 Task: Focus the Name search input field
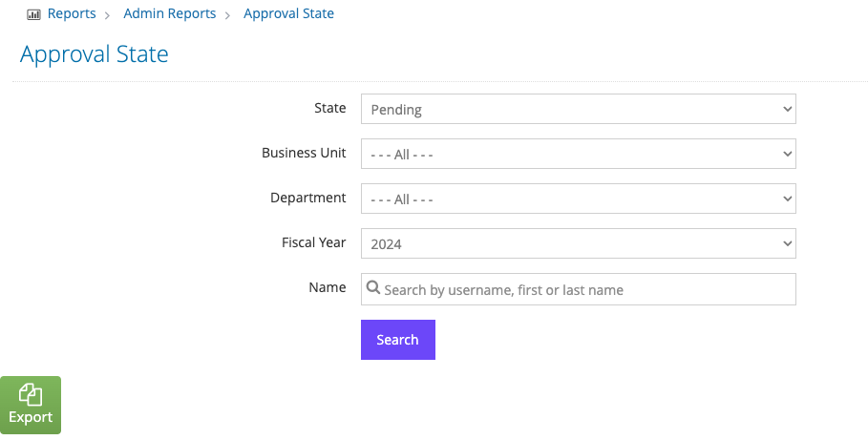(579, 289)
